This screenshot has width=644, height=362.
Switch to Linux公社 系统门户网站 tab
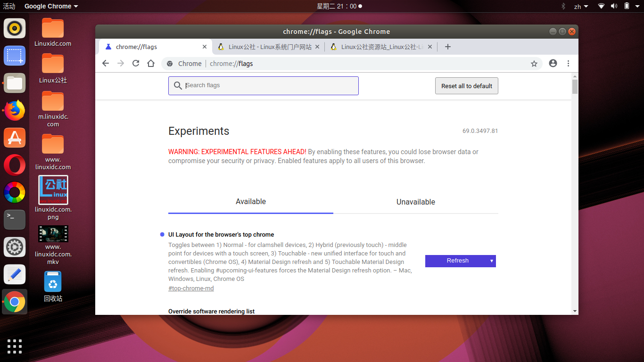pos(269,47)
